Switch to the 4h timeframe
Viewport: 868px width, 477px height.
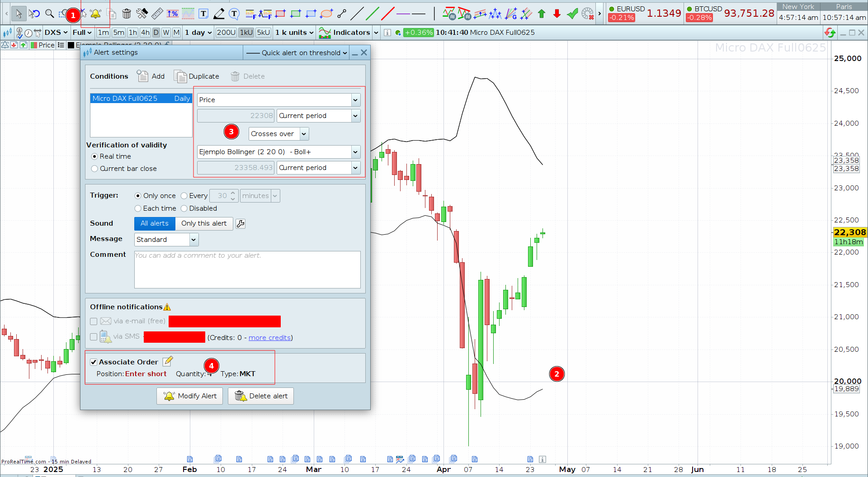coord(145,33)
